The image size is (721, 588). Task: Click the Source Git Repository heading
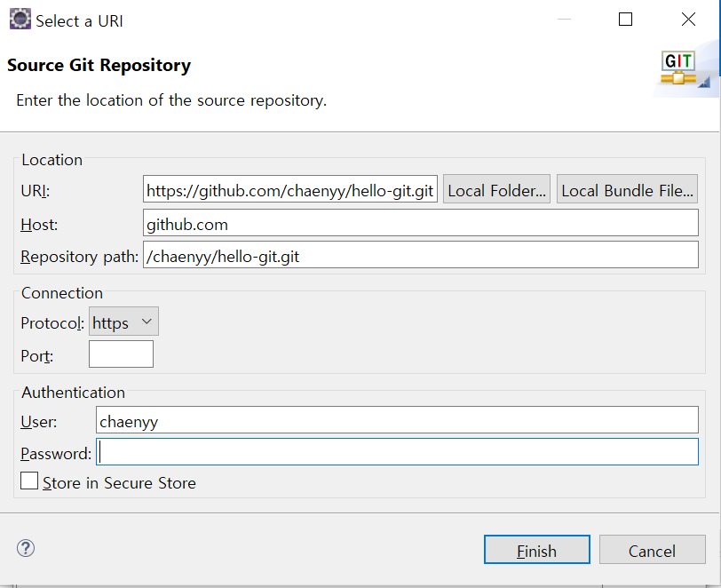click(99, 66)
